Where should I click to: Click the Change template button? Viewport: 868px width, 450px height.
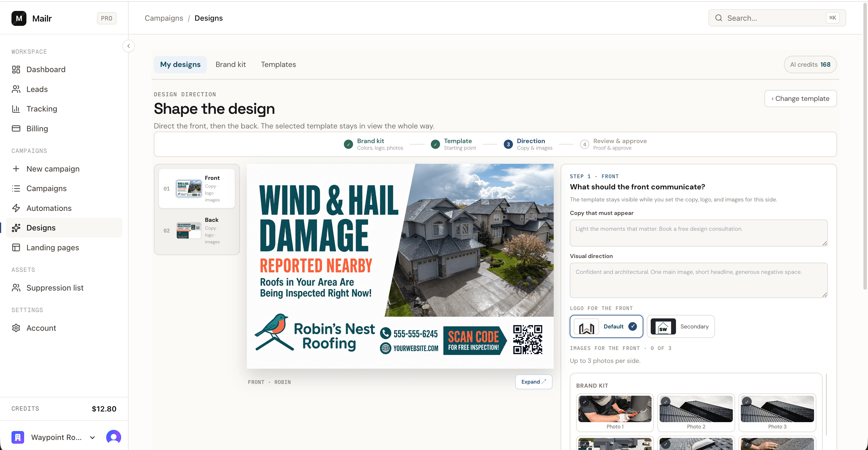(x=800, y=99)
